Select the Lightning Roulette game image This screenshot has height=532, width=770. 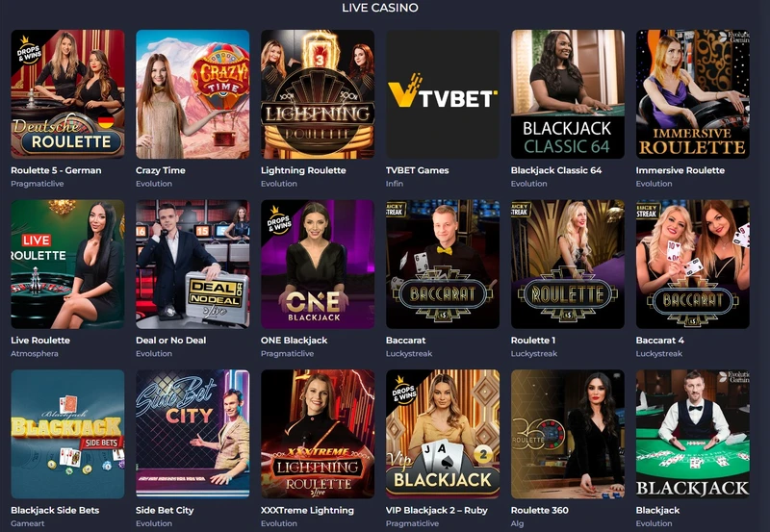tap(318, 94)
